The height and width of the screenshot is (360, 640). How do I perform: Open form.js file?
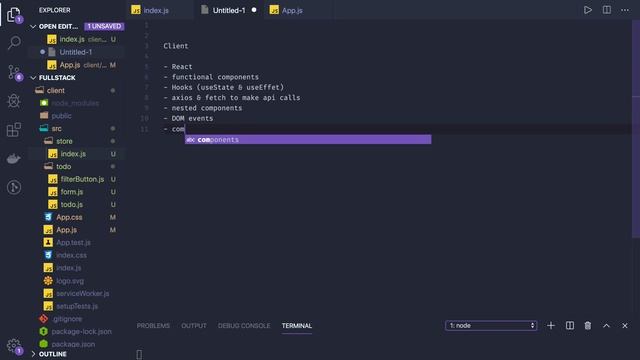(76, 191)
